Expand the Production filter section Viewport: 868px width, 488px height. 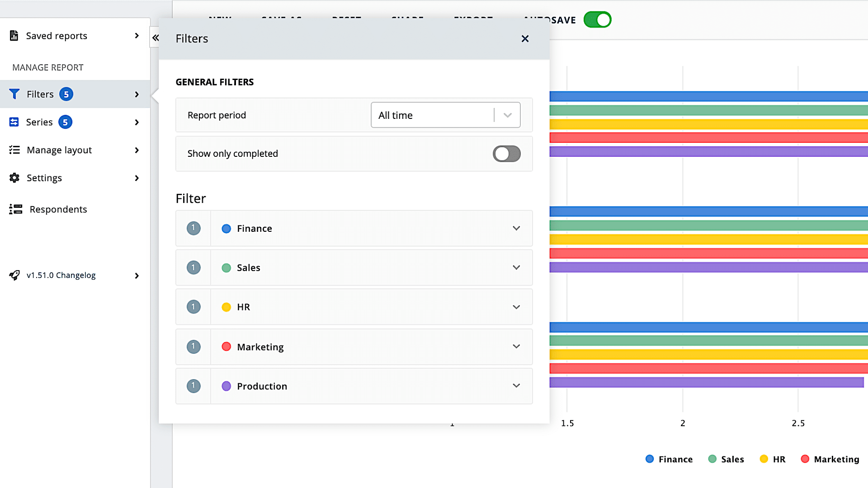pos(516,386)
